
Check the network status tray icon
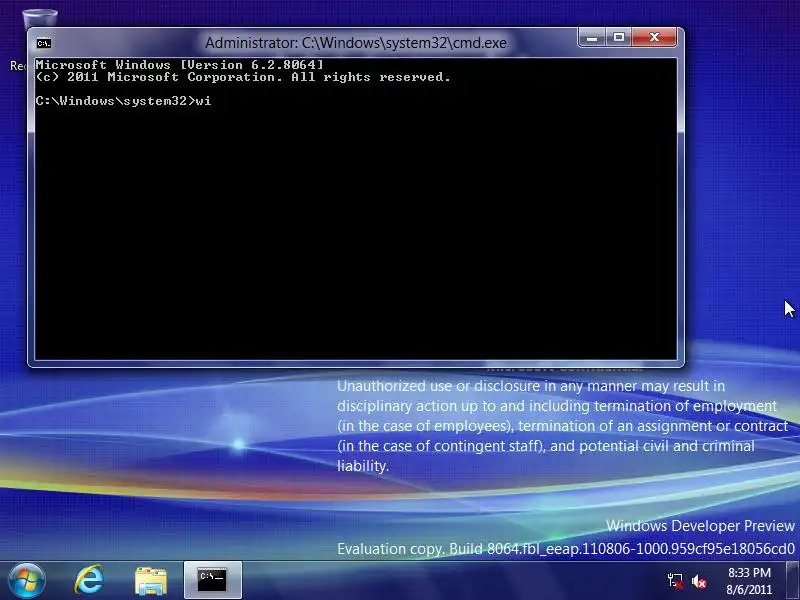pyautogui.click(x=676, y=581)
